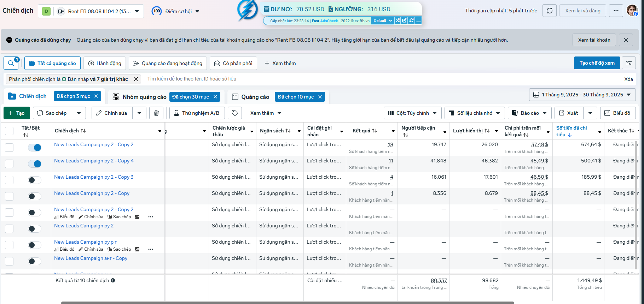Open view settings icon beside Tạo chế độ xem
Screen dimensions: 644x304
629,63
